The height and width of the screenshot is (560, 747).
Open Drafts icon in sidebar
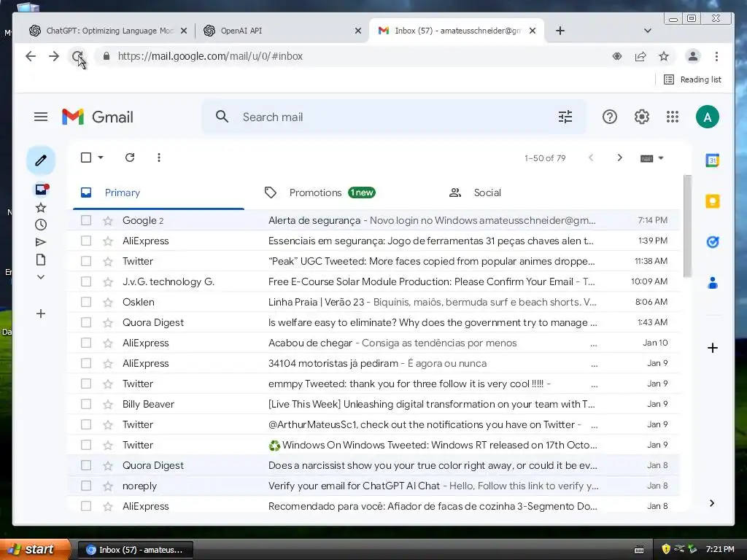[41, 260]
